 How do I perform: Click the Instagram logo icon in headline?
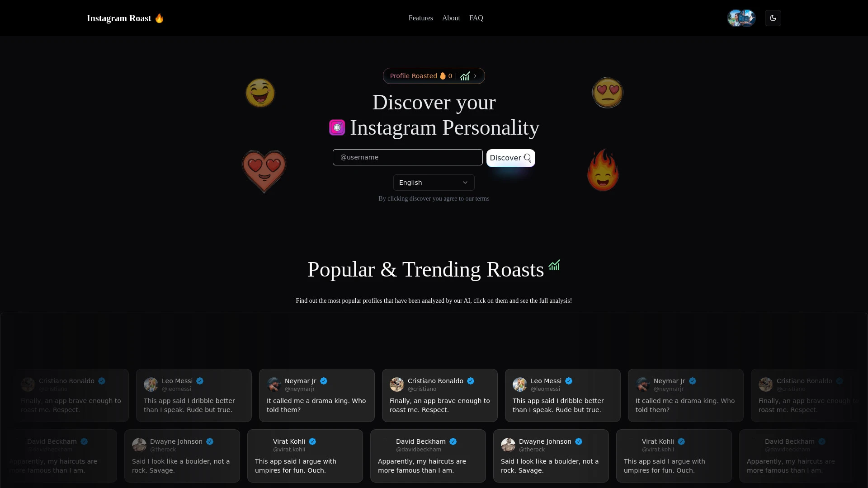[337, 127]
